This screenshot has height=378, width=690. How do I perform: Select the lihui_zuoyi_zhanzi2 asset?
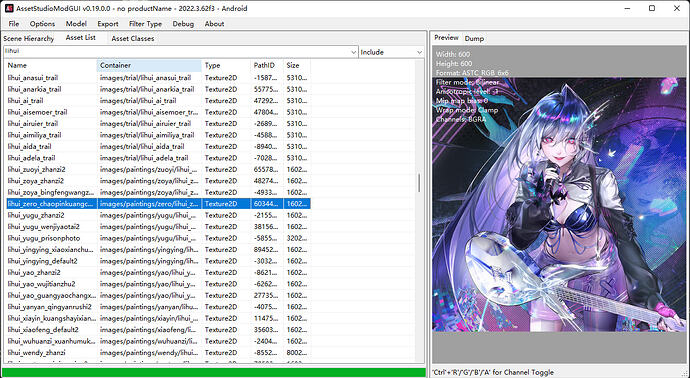pyautogui.click(x=158, y=169)
